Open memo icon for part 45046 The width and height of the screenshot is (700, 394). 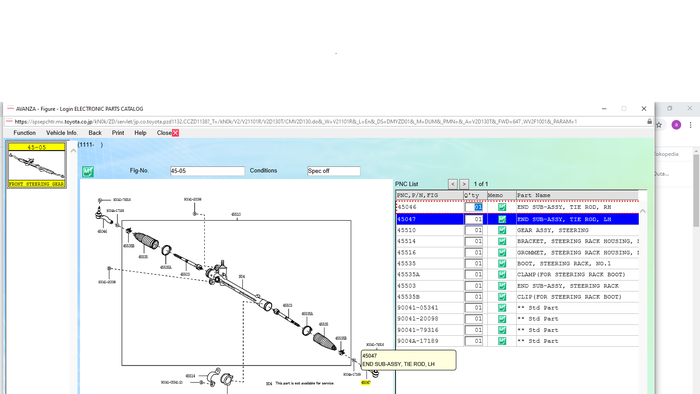click(x=502, y=207)
